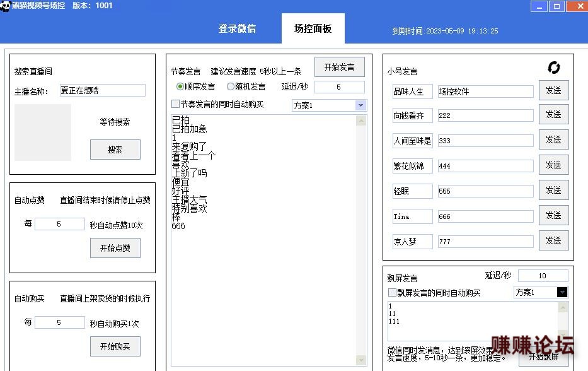Image resolution: width=588 pixels, height=371 pixels.
Task: Click the 开始点赞 button
Action: click(x=115, y=248)
